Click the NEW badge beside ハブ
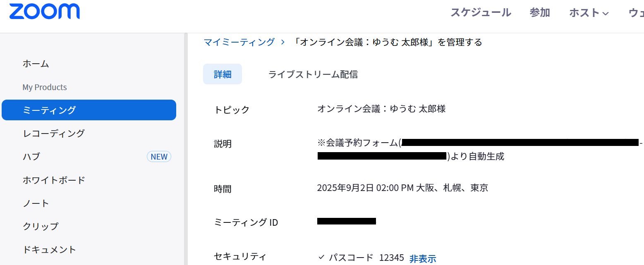The width and height of the screenshot is (644, 265). [x=159, y=157]
